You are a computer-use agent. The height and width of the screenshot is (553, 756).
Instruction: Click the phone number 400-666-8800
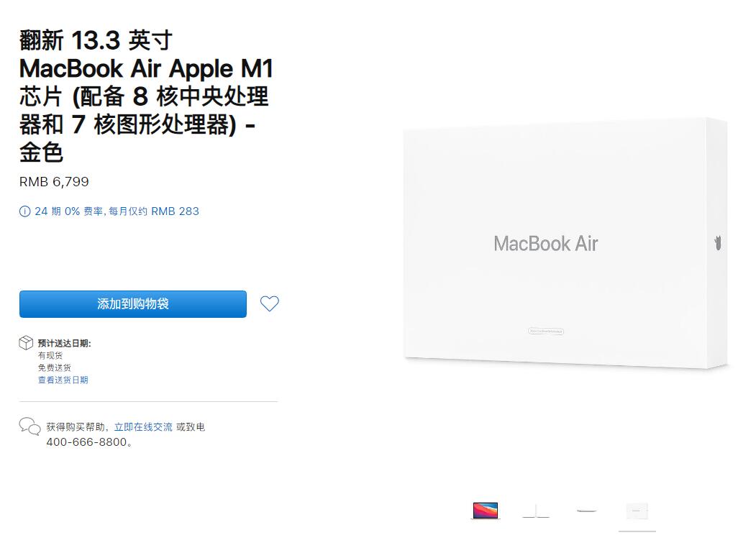(86, 442)
